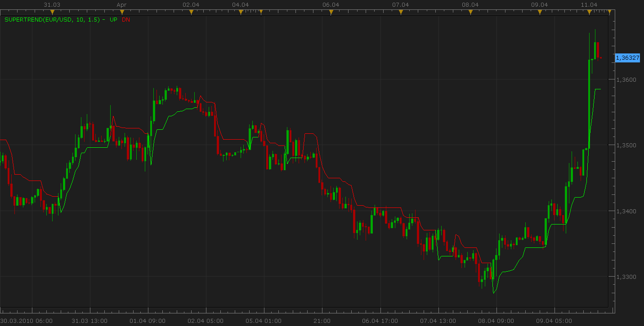Click the 09.04 date label on top axis
This screenshot has width=644, height=326.
(x=540, y=4)
